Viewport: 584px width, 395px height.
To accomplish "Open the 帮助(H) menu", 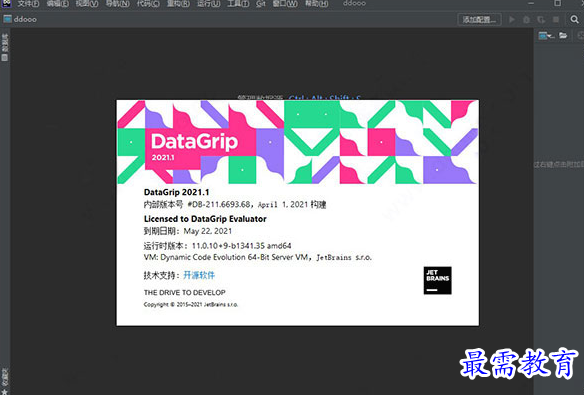I will click(317, 4).
